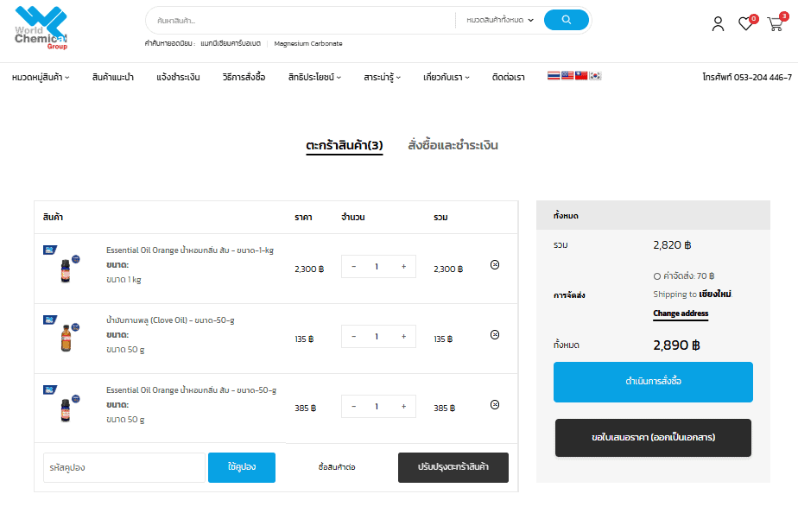
Task: Remove Essential Oil Orange 50-g from cart
Action: point(495,405)
